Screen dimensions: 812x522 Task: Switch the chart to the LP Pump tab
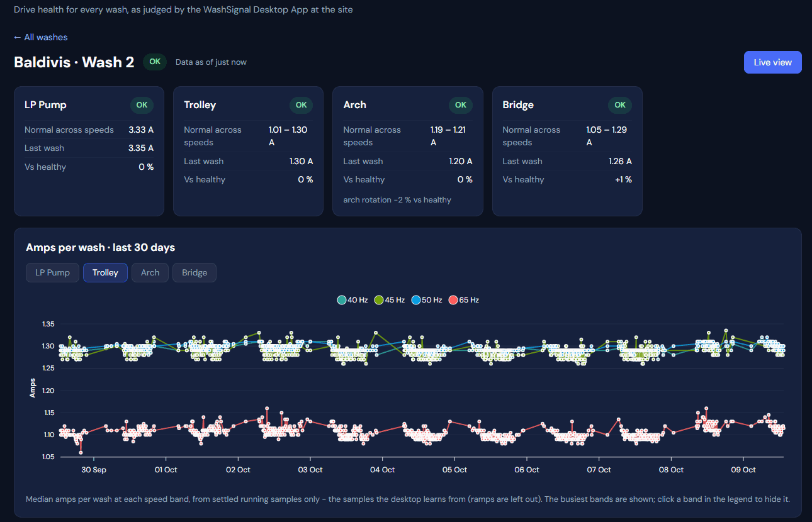[x=52, y=272]
